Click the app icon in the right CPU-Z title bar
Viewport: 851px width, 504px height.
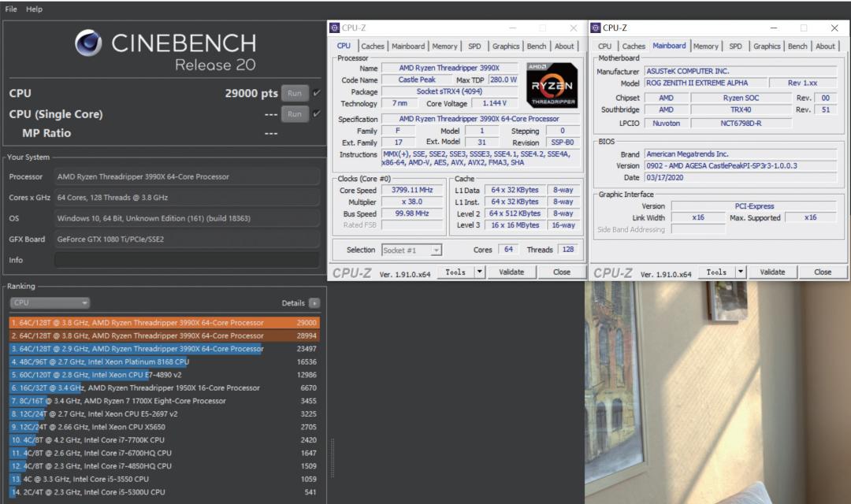pos(596,28)
